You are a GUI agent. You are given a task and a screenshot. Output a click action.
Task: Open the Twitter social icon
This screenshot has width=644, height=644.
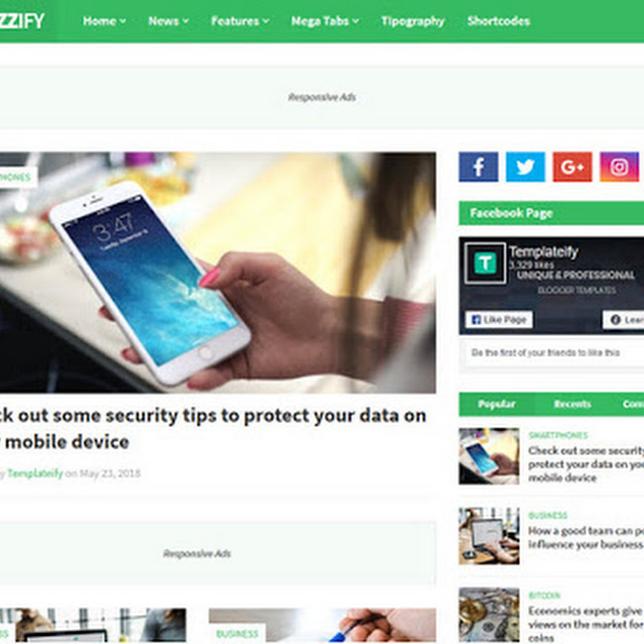(x=525, y=166)
